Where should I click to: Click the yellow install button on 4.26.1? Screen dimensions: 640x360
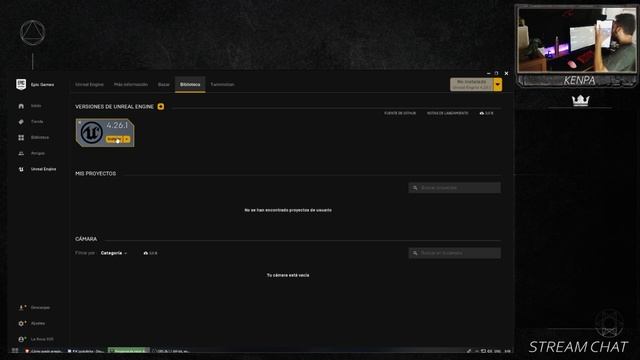click(x=114, y=139)
